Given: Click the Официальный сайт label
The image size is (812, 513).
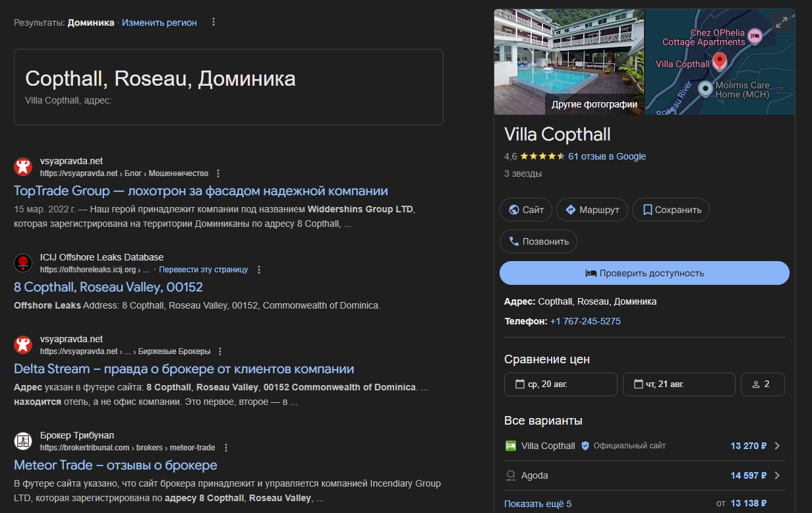Looking at the screenshot, I should 629,446.
